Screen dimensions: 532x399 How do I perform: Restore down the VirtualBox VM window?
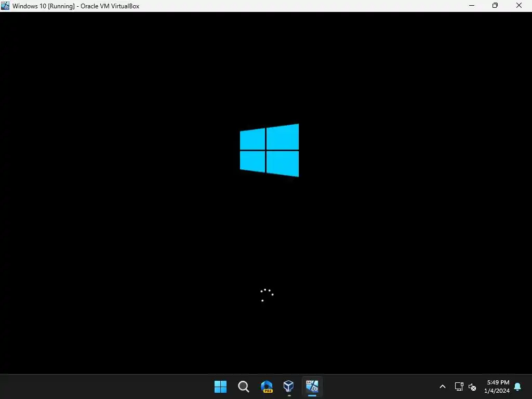click(x=495, y=6)
